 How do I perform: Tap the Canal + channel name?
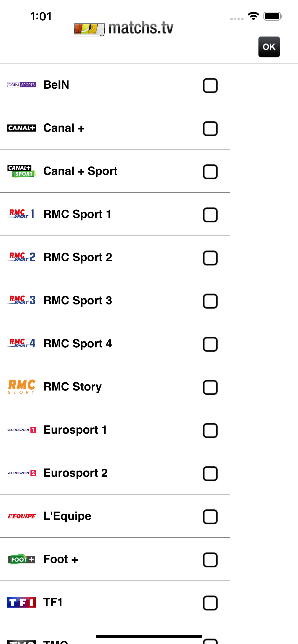coord(64,128)
